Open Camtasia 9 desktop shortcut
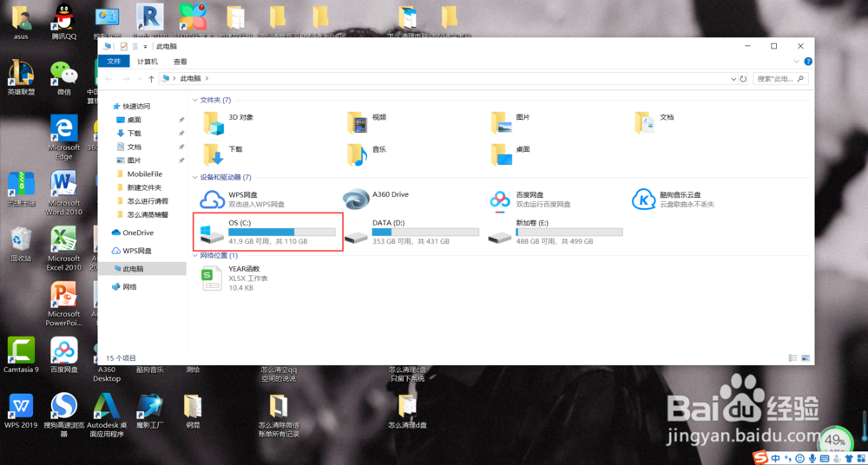Image resolution: width=868 pixels, height=465 pixels. (21, 355)
